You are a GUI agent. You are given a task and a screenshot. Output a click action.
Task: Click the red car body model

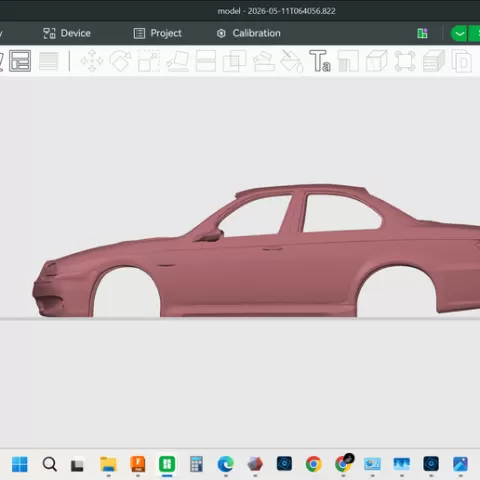pos(253,277)
